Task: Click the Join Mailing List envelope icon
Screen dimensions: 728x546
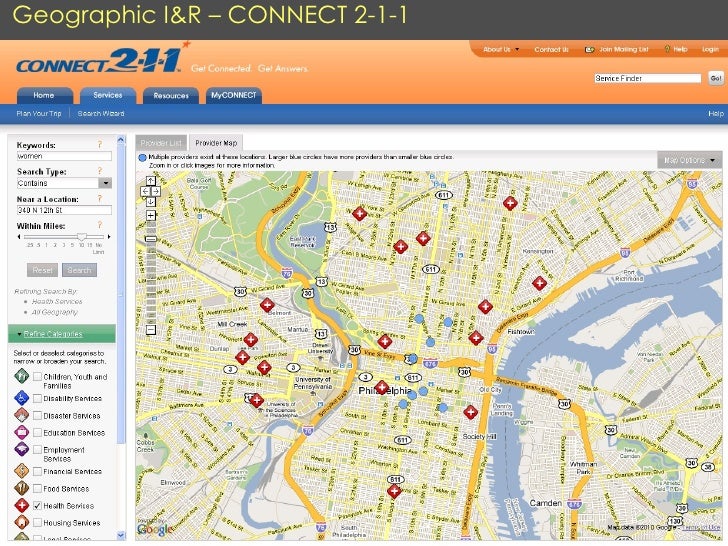Action: coord(590,49)
